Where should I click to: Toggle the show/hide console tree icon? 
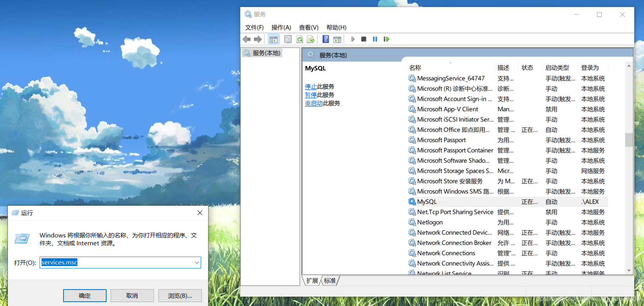[273, 39]
